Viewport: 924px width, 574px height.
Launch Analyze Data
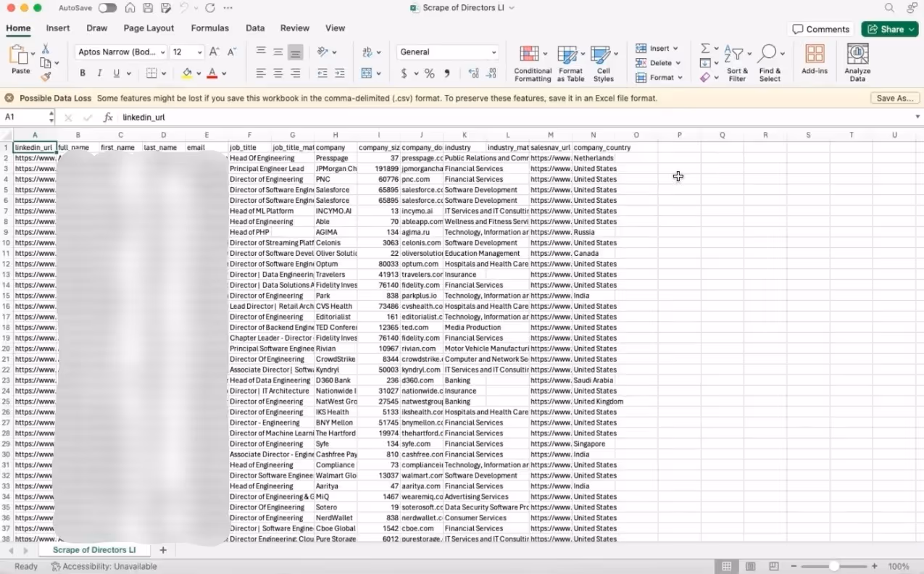point(857,63)
